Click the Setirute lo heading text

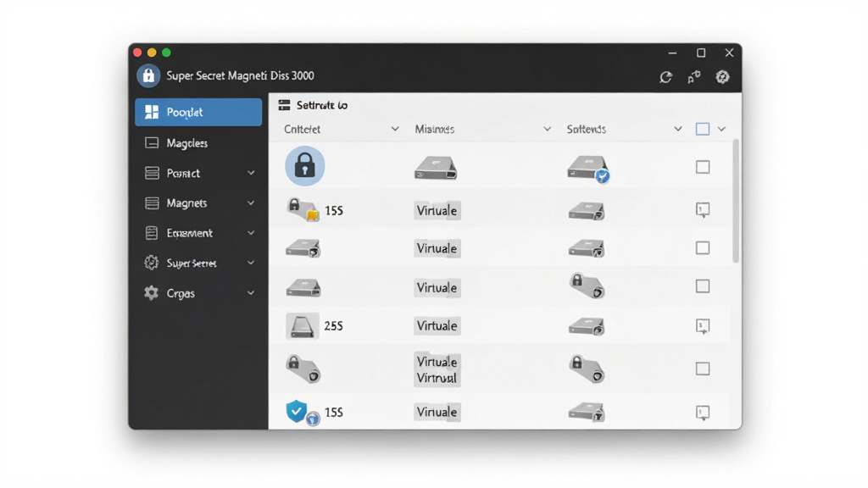[321, 105]
